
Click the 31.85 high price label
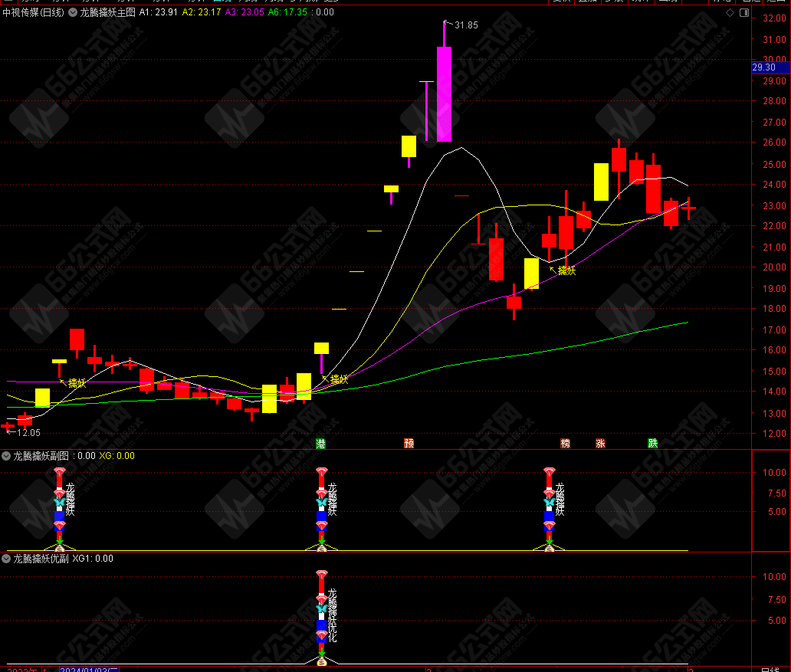(466, 25)
